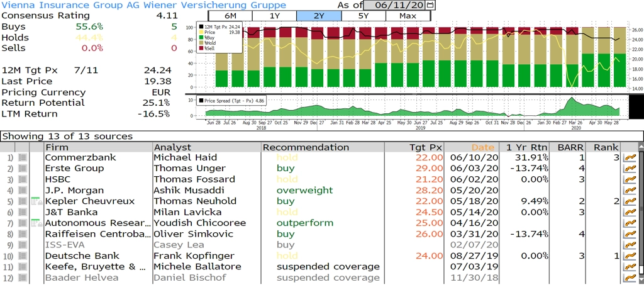Screen dimensions: 644x287
Task: Open the Vienna Insurance Group AG title link
Action: click(144, 5)
